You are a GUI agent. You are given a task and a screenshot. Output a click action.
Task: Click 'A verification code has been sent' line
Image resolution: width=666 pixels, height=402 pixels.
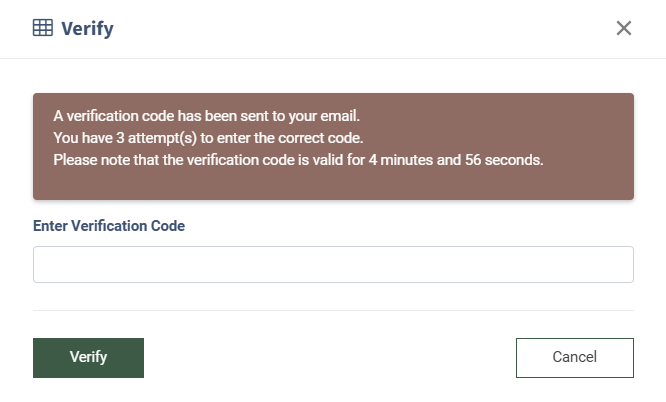(x=206, y=116)
